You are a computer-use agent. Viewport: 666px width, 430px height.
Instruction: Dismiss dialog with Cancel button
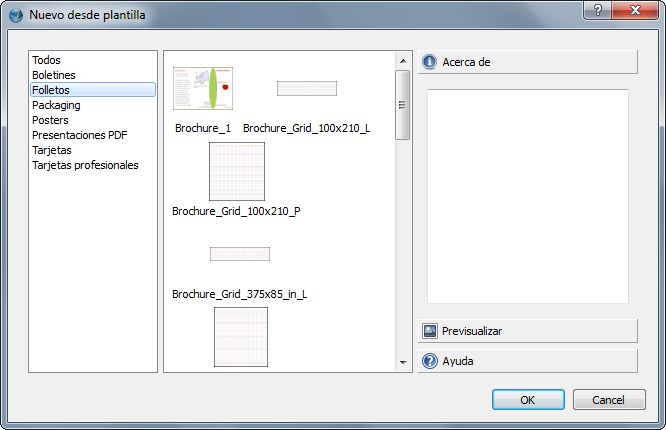[609, 400]
